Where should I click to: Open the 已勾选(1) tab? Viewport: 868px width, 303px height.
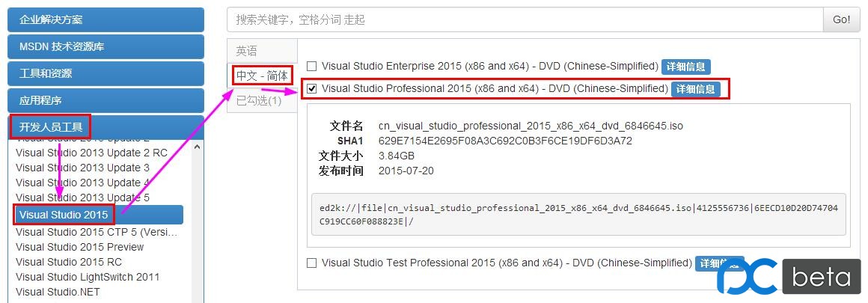(263, 101)
